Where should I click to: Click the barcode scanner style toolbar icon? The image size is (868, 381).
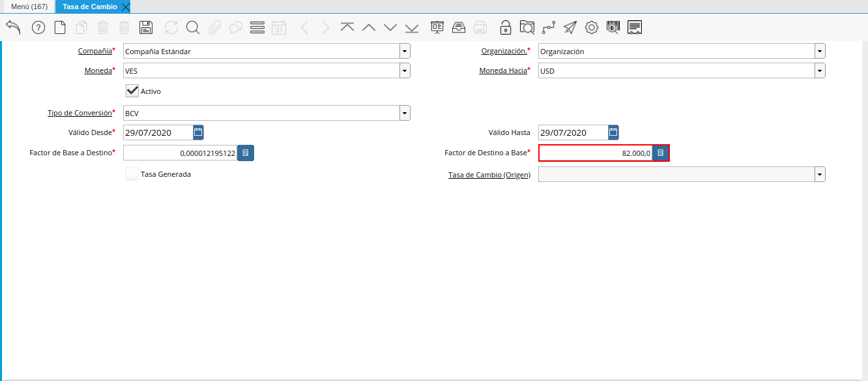pos(613,27)
